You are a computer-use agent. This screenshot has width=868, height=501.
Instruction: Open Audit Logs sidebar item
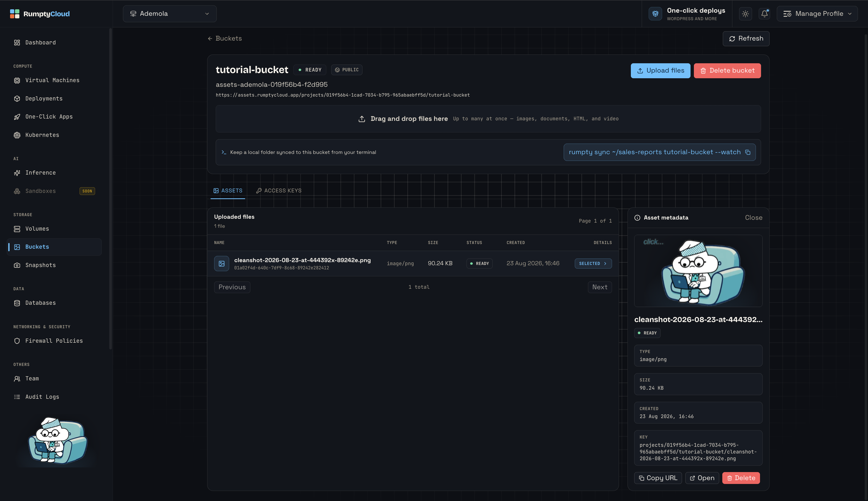click(x=54, y=397)
